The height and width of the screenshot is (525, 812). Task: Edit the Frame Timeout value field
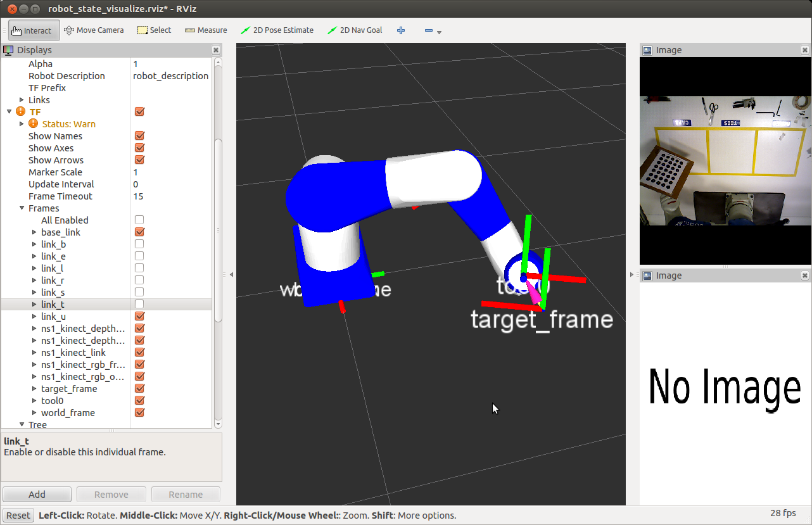[171, 196]
